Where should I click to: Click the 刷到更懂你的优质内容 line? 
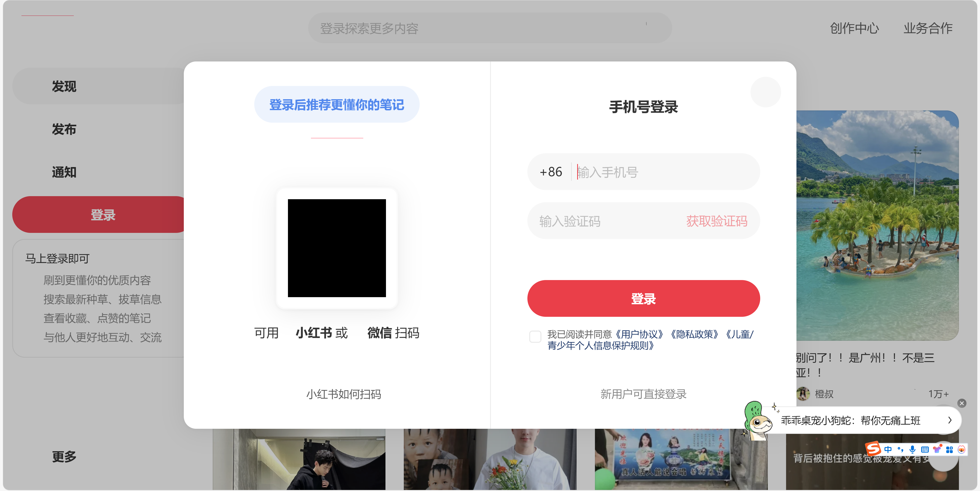pos(97,280)
